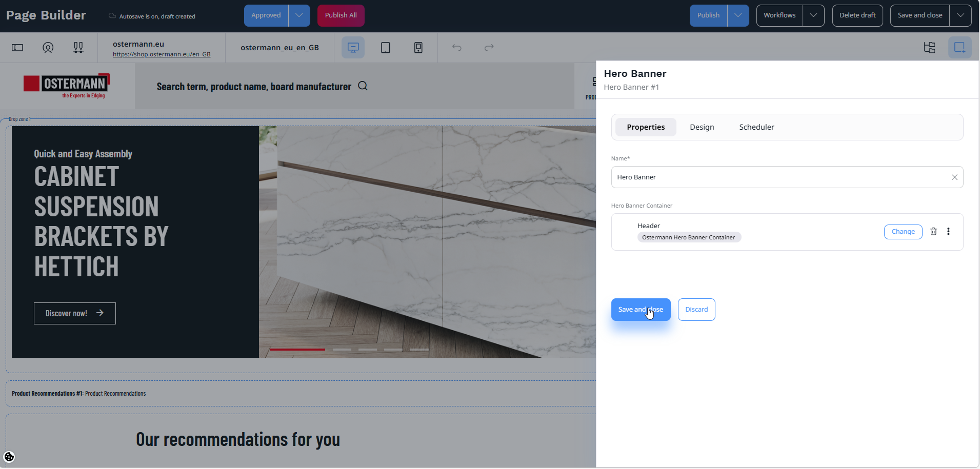Switch to desktop preview mode
The height and width of the screenshot is (469, 980).
tap(353, 48)
